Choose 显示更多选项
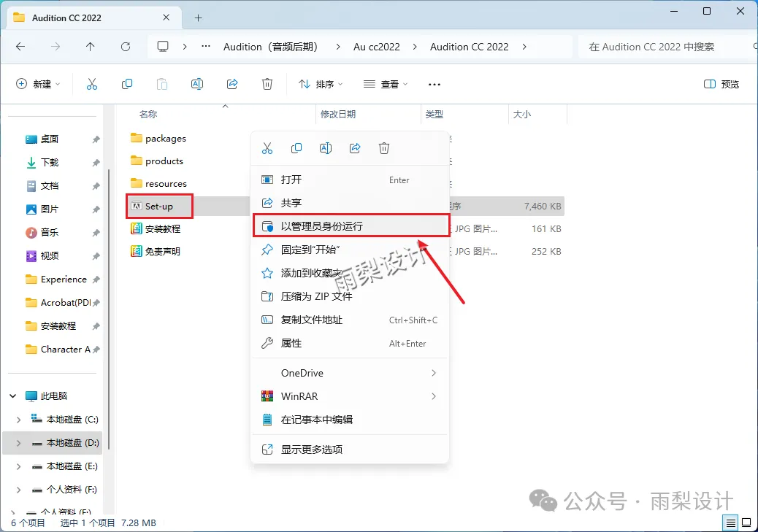Image resolution: width=758 pixels, height=532 pixels. click(x=350, y=450)
